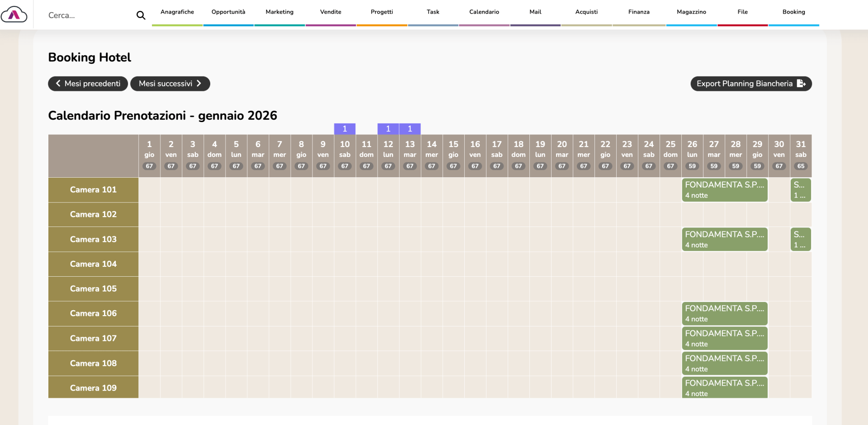Advance to Mesi successivi
Image resolution: width=868 pixels, height=425 pixels.
[x=170, y=84]
